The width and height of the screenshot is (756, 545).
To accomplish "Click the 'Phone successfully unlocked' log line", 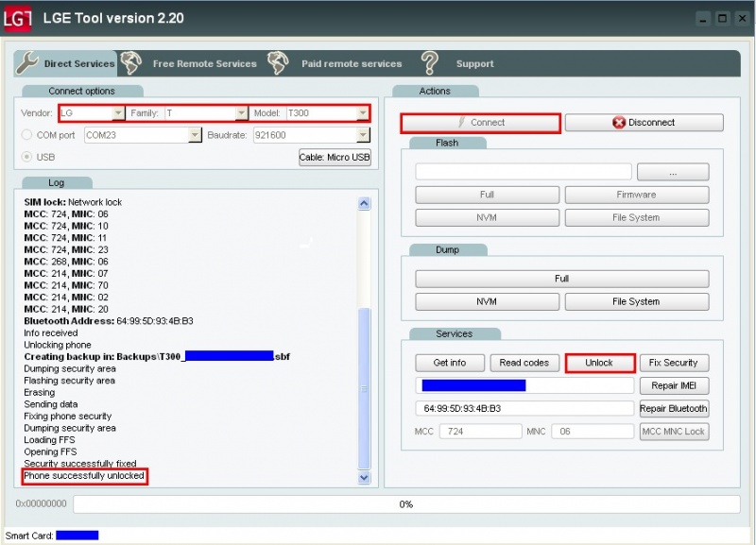I will 84,476.
